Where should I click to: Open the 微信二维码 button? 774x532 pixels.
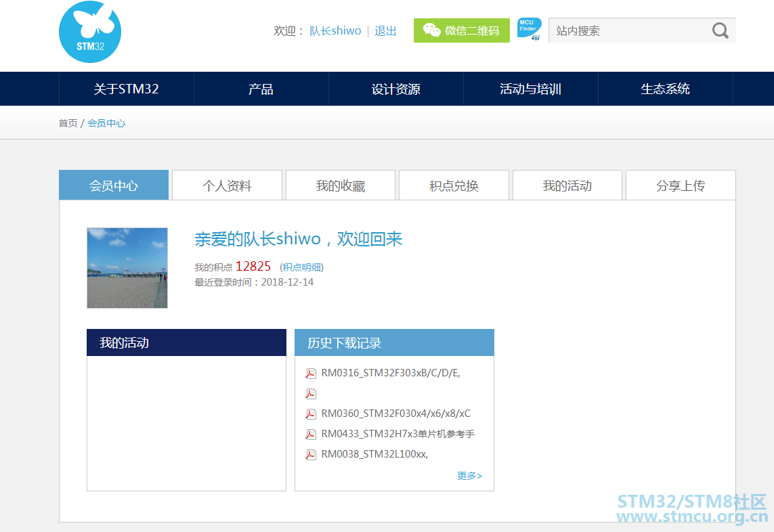pyautogui.click(x=462, y=30)
